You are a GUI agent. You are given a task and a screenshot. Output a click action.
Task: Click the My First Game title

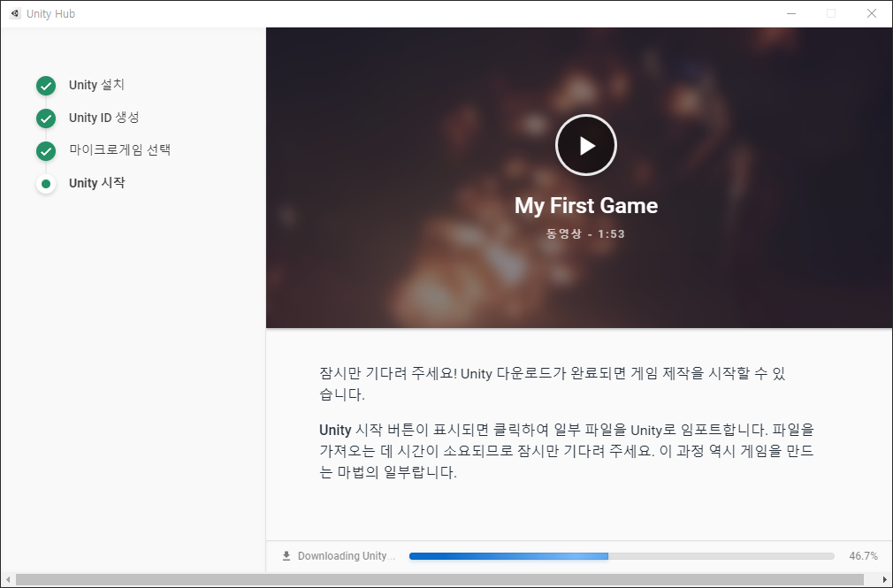(x=586, y=206)
